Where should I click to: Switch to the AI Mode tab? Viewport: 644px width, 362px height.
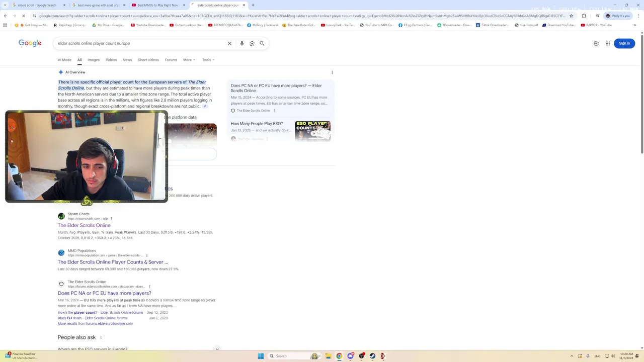(64, 60)
